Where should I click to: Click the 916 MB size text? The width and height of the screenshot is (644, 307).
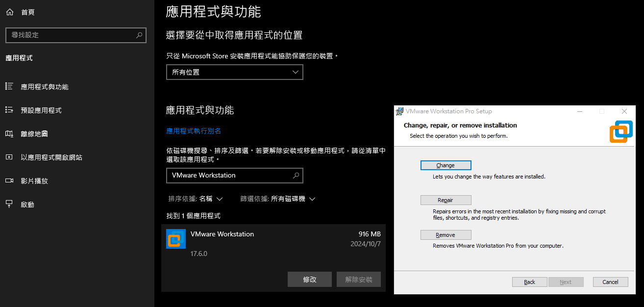[x=370, y=234]
